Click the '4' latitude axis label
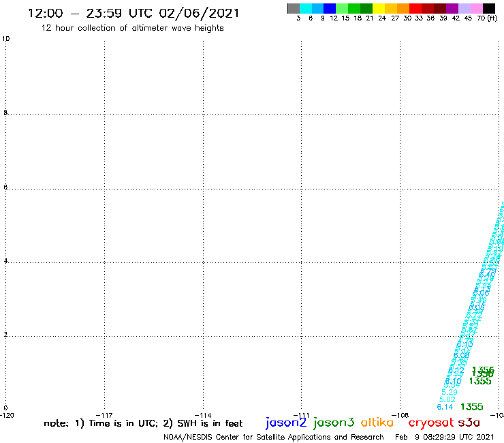Viewport: 504px width, 443px height. click(5, 260)
